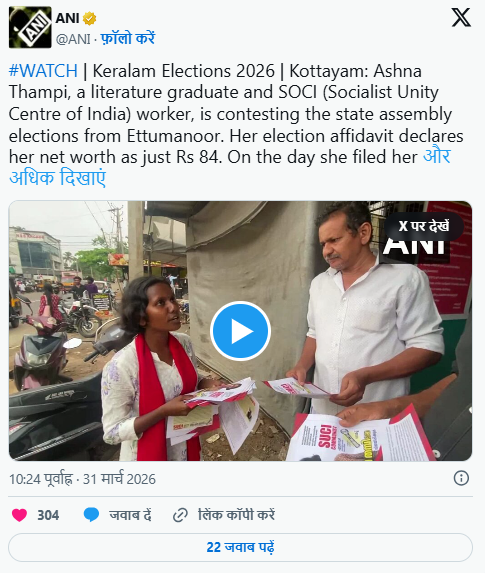Screen dimensions: 485x573
Task: Follow ANI via फ़ॉलो करें link
Action: coord(128,38)
